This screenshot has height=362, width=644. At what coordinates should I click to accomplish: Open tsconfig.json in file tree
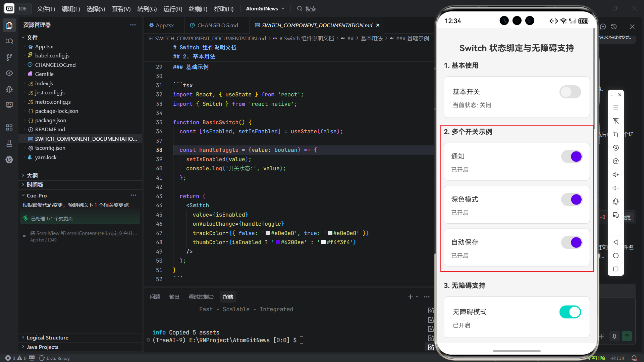point(50,148)
